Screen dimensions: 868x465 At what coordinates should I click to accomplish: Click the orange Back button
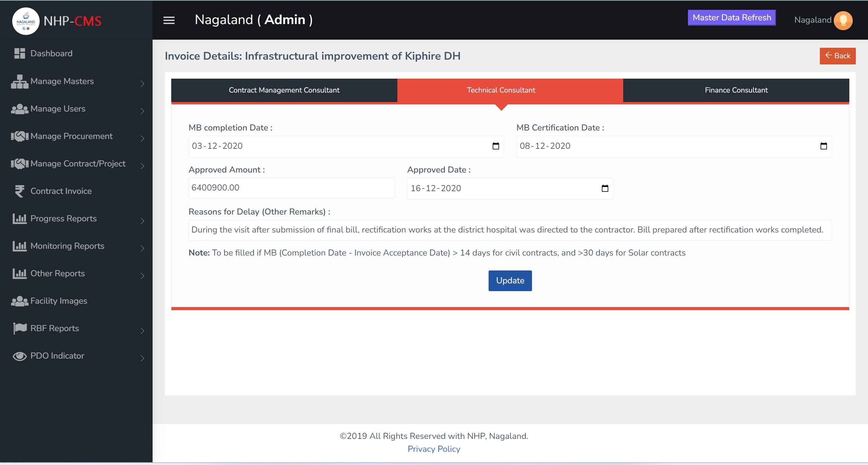click(x=837, y=56)
